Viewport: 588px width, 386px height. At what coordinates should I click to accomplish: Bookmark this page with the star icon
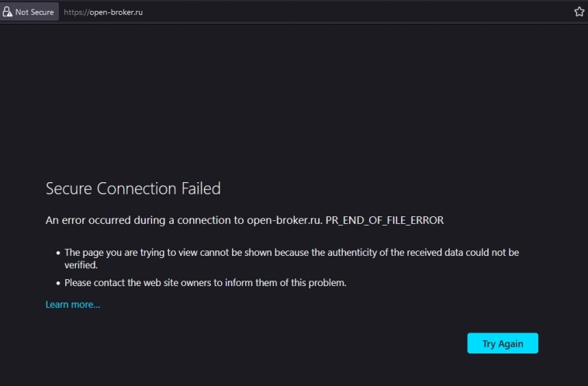579,12
